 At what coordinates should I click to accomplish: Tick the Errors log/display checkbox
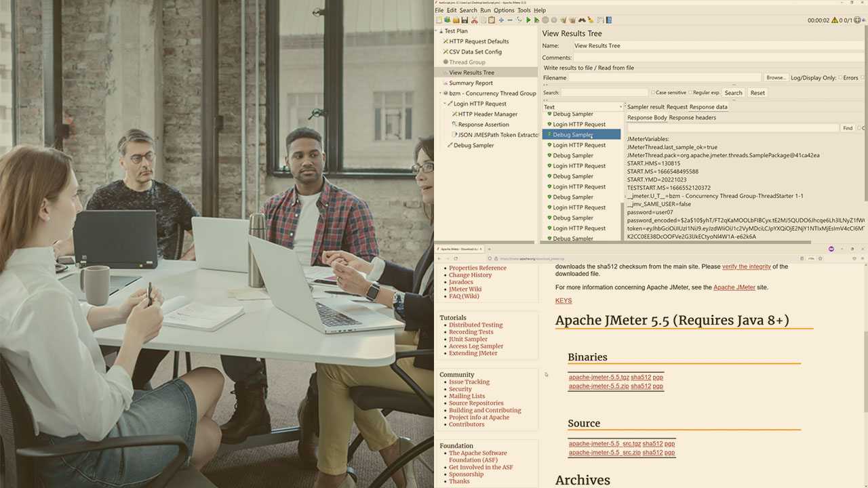tap(840, 78)
